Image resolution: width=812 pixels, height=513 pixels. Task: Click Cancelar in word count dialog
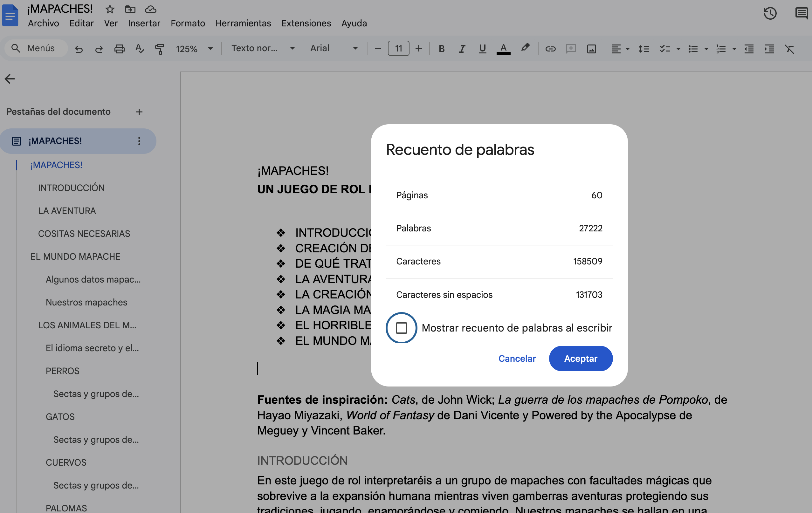click(517, 359)
